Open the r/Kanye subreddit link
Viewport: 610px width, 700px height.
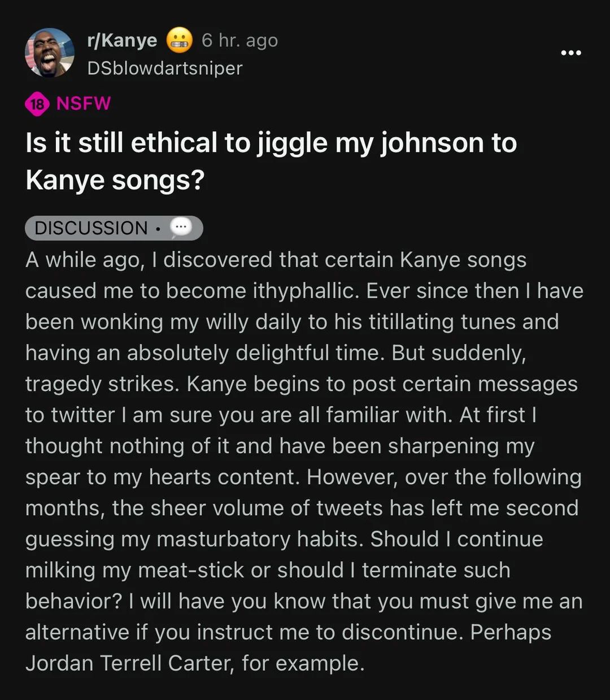pyautogui.click(x=122, y=41)
